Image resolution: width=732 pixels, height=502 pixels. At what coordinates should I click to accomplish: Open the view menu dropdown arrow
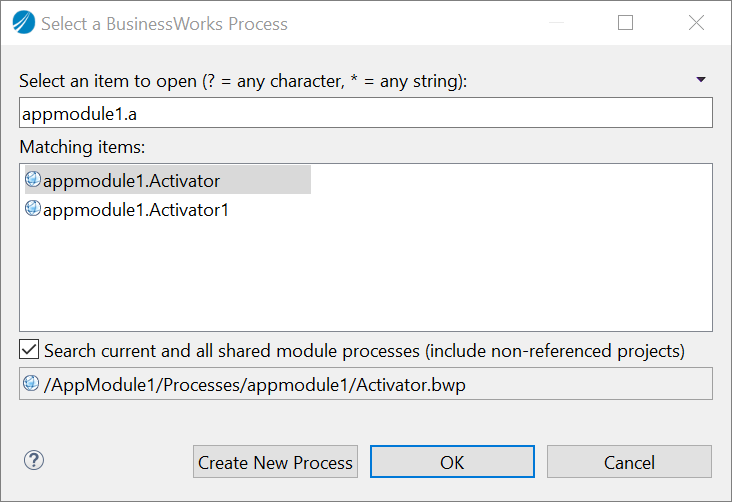pos(700,80)
